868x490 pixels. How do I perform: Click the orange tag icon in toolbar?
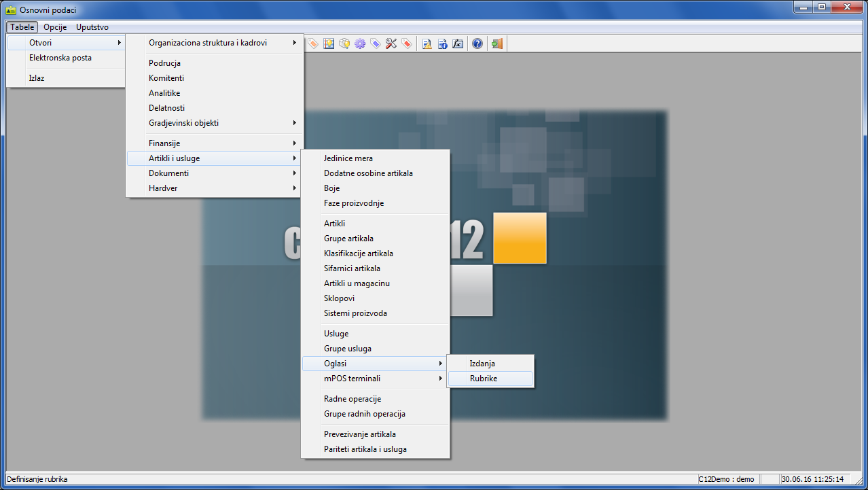click(313, 43)
